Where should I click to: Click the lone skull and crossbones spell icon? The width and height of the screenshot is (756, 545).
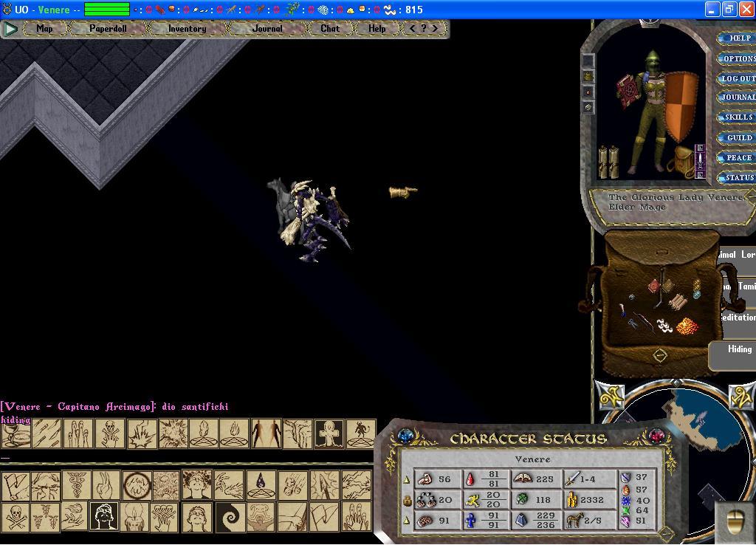pos(16,516)
